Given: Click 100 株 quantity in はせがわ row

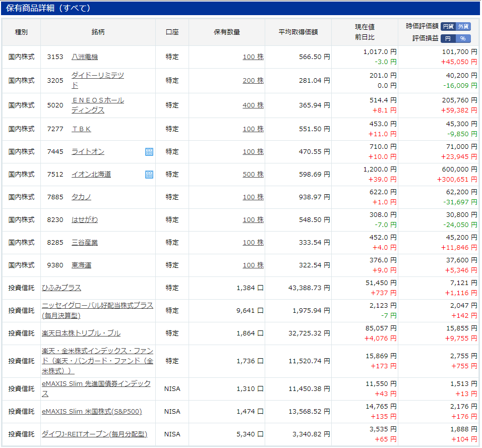Looking at the screenshot, I should (x=253, y=219).
